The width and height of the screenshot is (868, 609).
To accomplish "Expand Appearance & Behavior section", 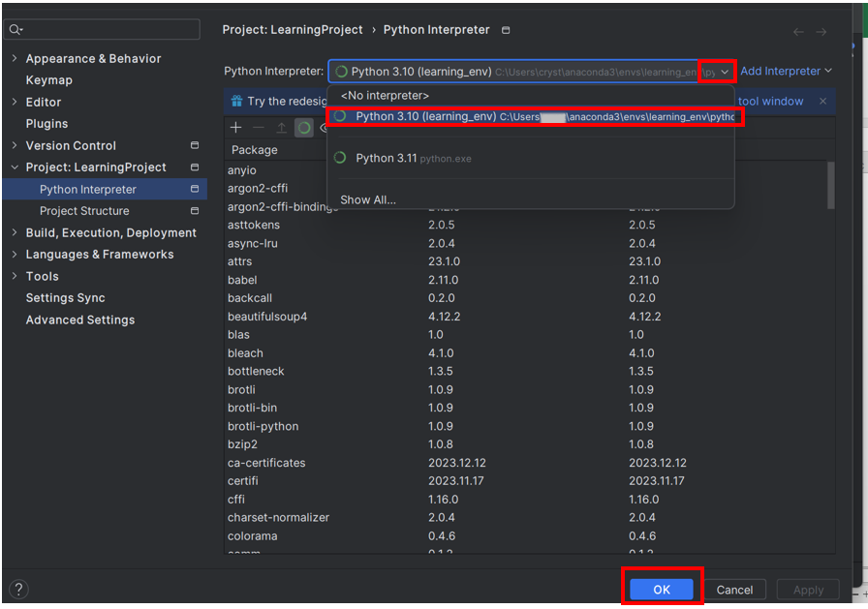I will [15, 58].
